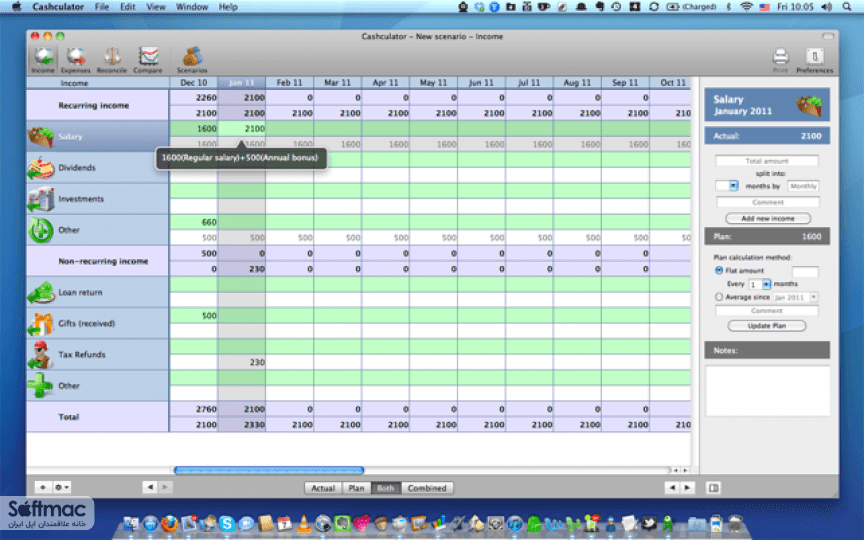Select the Dec 10 column header
The image size is (864, 540).
tap(194, 83)
